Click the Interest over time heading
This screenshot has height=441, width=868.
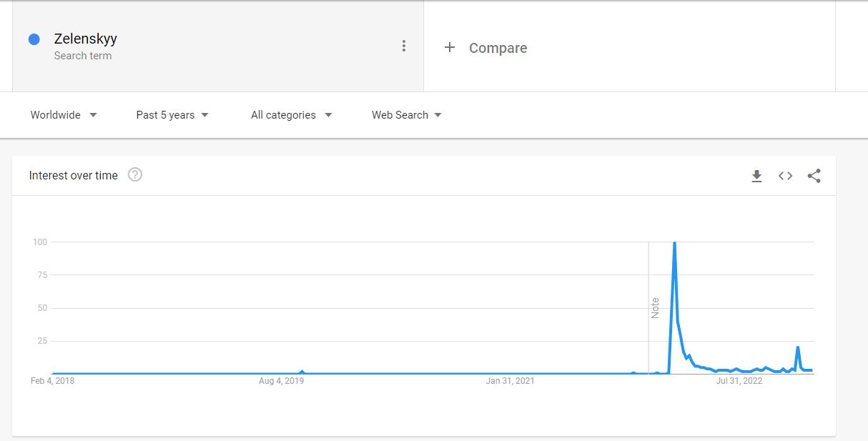[74, 175]
